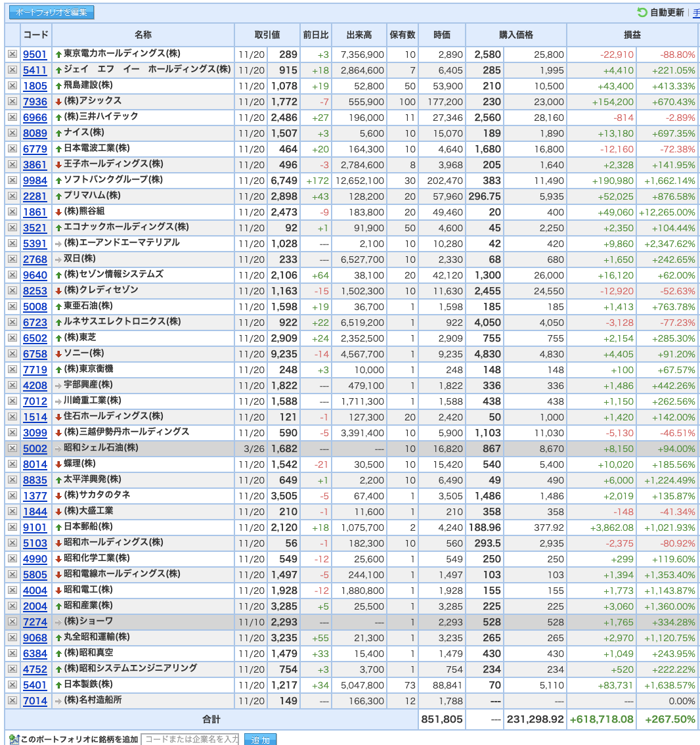Viewport: 700px width, 745px height.
Task: Remove the ソニー(株) row via X icon
Action: (12, 354)
